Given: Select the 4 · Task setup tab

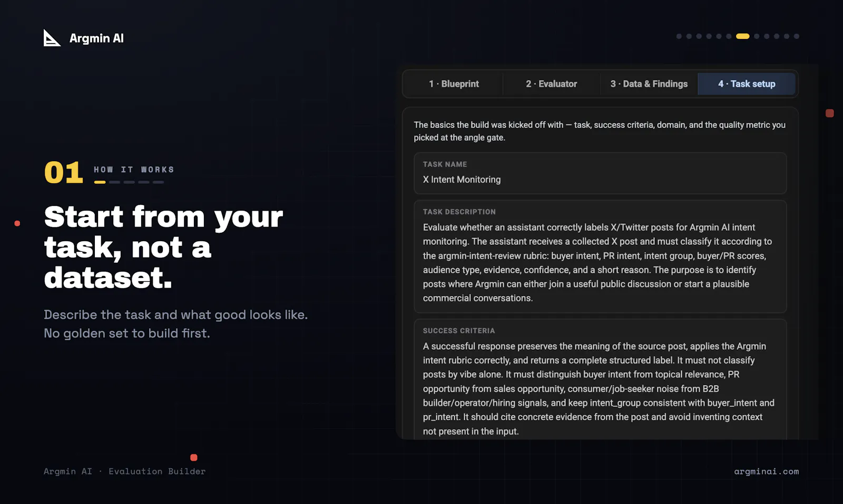Looking at the screenshot, I should [747, 84].
